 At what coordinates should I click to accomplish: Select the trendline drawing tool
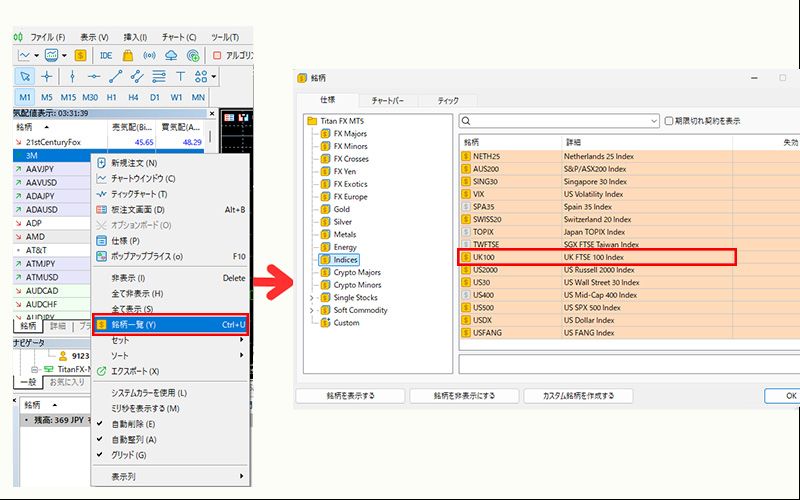point(115,76)
